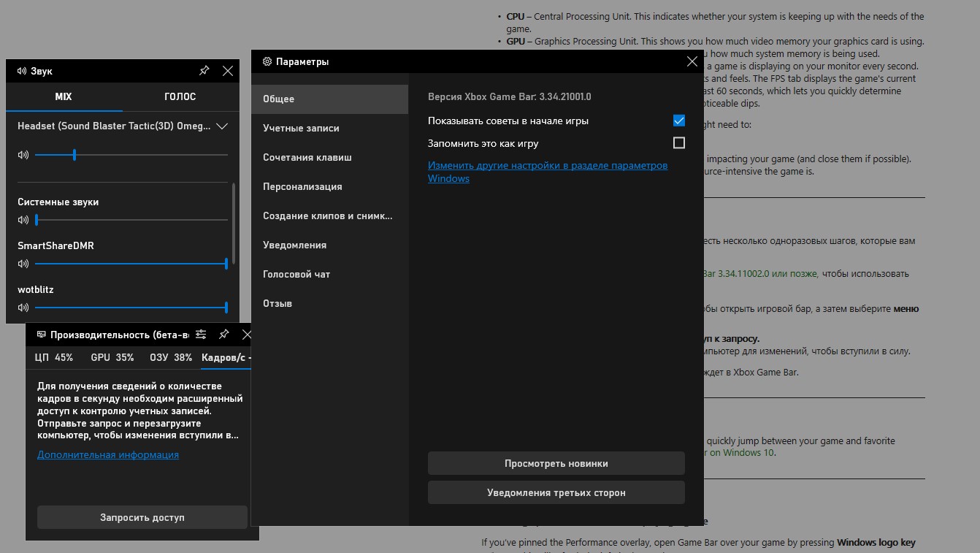Click Уведомления третьих сторон button
The width and height of the screenshot is (980, 553).
click(556, 492)
